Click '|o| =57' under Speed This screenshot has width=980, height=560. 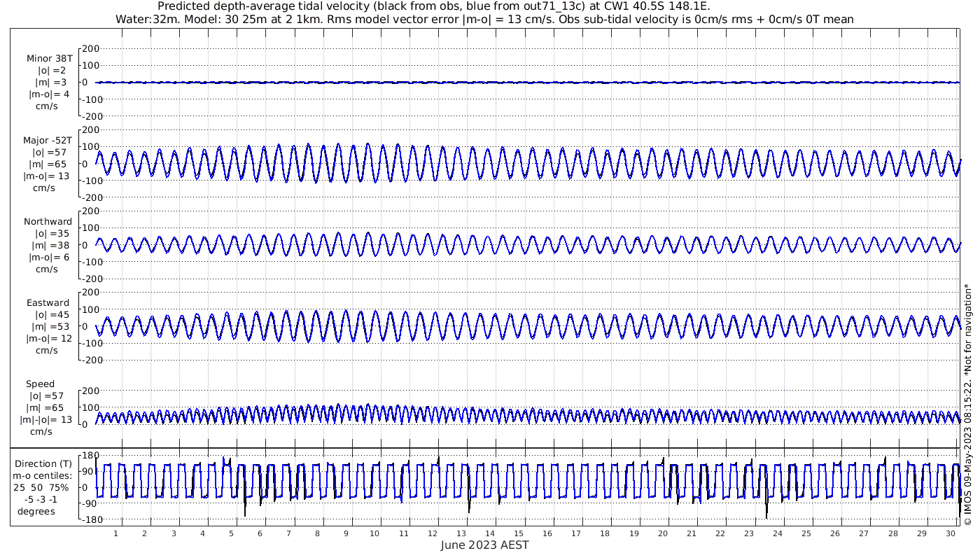[x=46, y=396]
